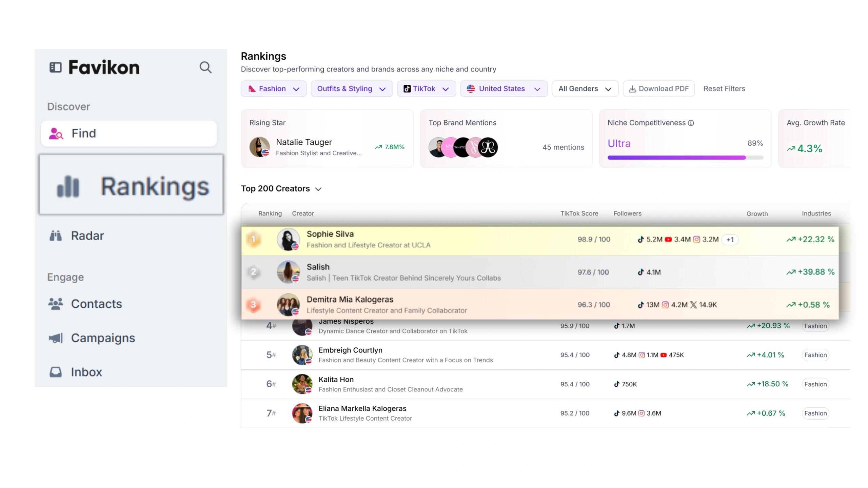
Task: Change the United States country filter
Action: pos(503,89)
